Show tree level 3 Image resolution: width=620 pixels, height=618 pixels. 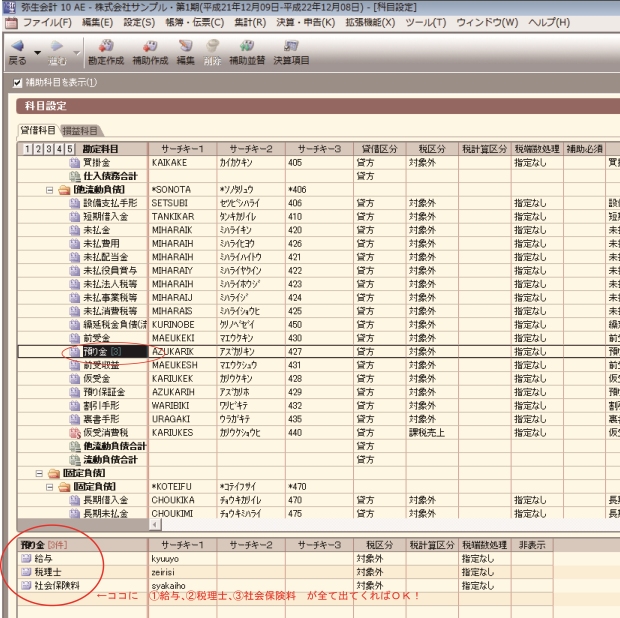[49, 149]
